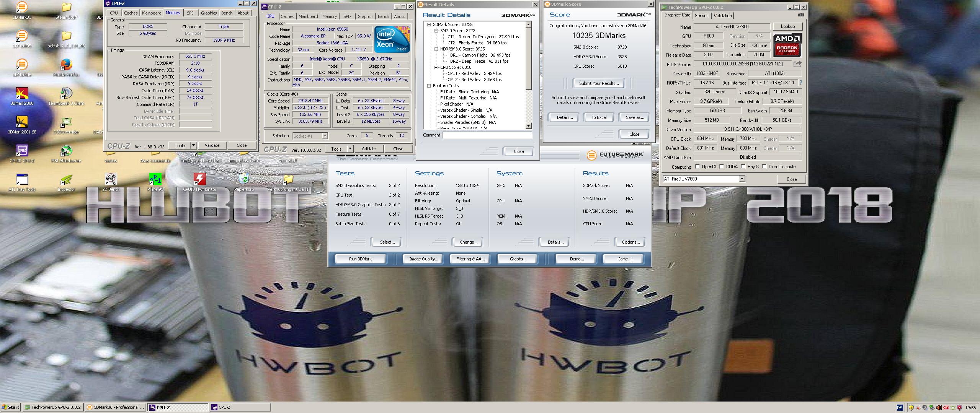Click the bus interface question mark icon
The width and height of the screenshot is (980, 413).
coord(800,83)
